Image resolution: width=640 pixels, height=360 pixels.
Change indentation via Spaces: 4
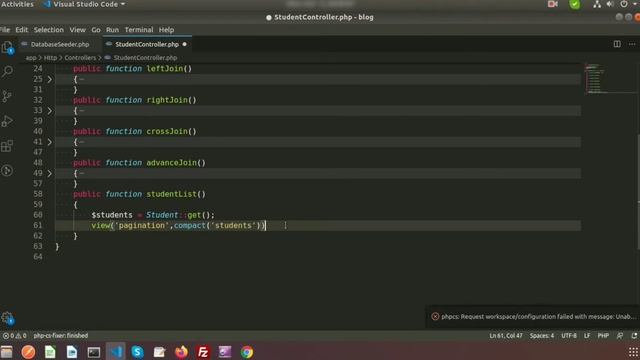click(x=542, y=336)
